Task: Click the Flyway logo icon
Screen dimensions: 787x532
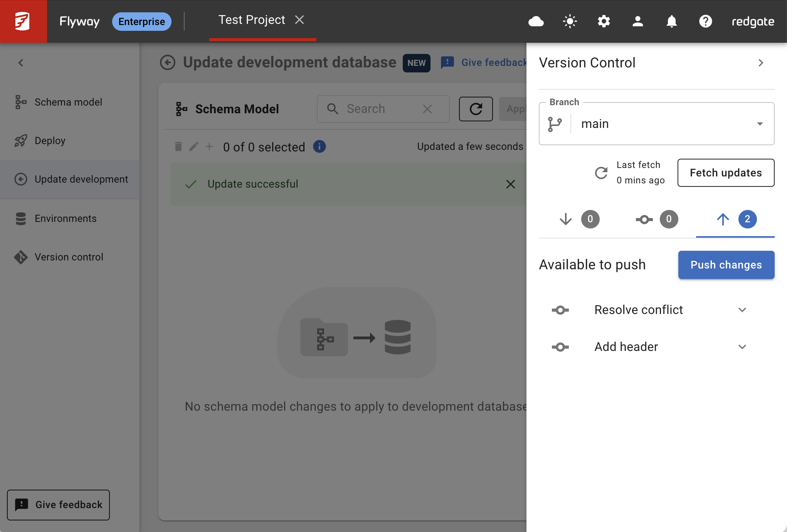Action: pos(23,21)
